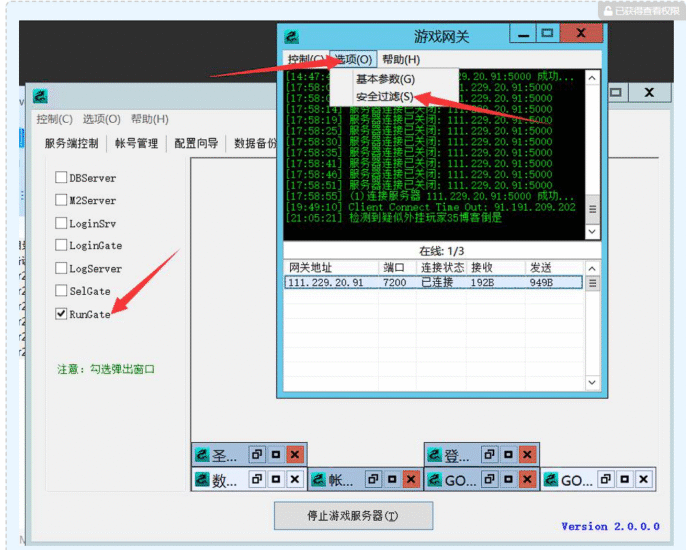Click the 连接状态 column header
The height and width of the screenshot is (550, 686).
click(441, 268)
